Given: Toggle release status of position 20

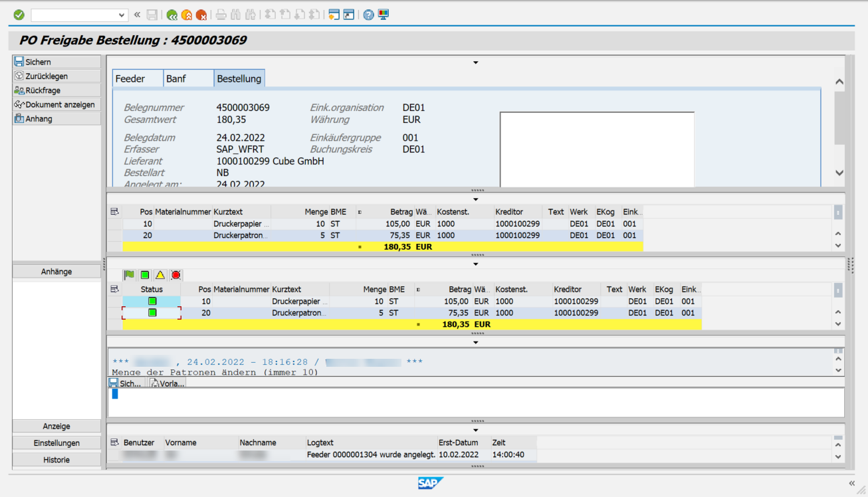Looking at the screenshot, I should click(151, 312).
